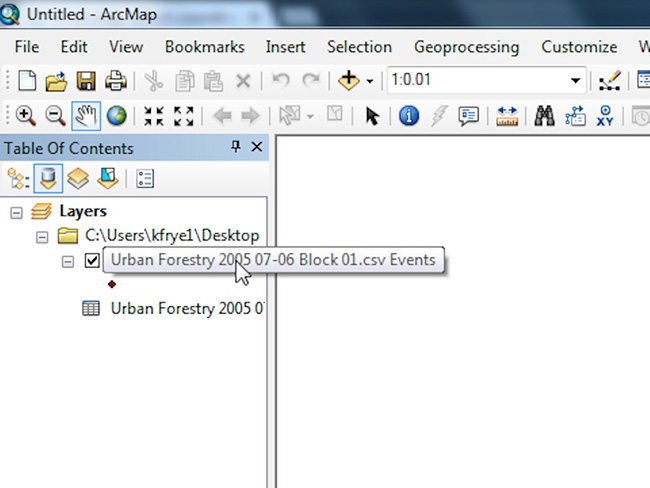This screenshot has width=650, height=488.
Task: Open the Add Data dropdown arrow
Action: pos(370,81)
